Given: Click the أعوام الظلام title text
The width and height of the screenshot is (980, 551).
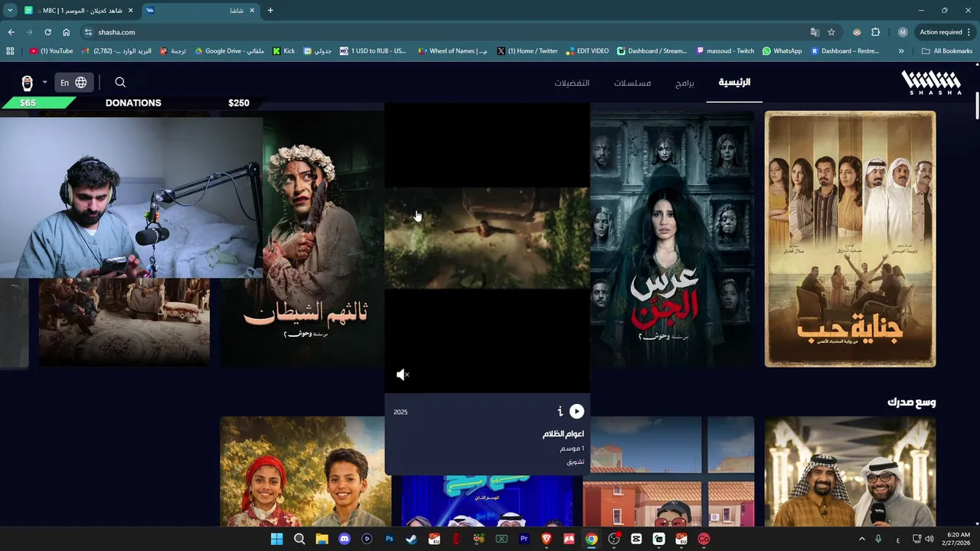Looking at the screenshot, I should click(x=563, y=434).
